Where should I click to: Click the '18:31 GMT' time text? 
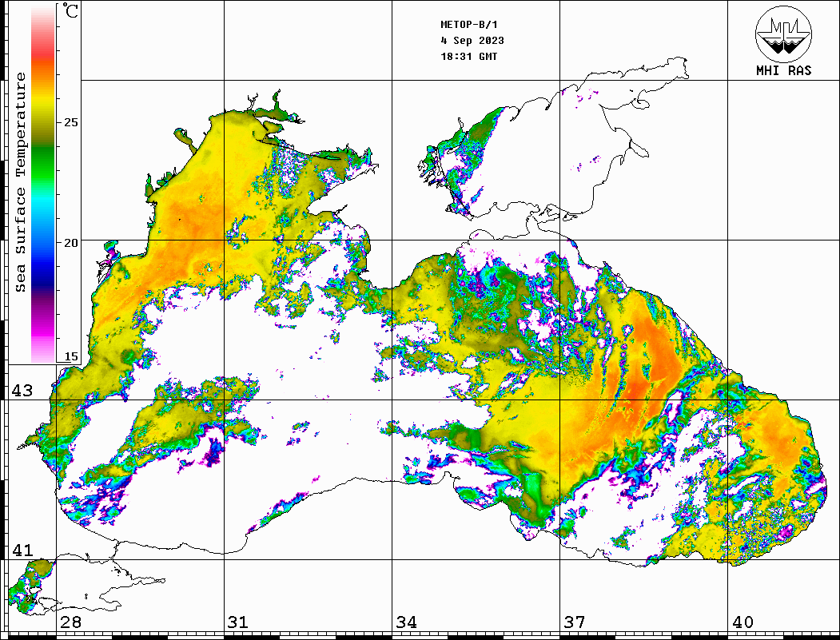[x=469, y=56]
